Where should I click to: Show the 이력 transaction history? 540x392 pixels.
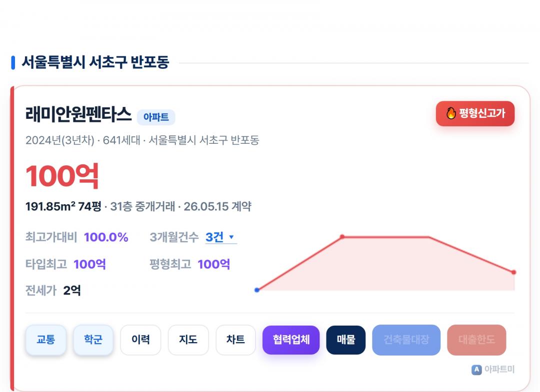click(x=140, y=340)
